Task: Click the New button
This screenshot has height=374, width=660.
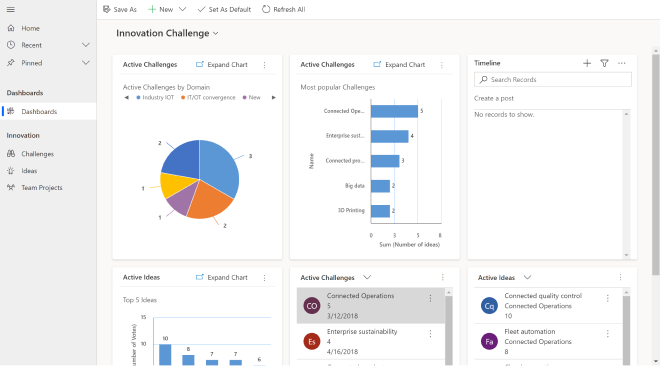Action: [161, 9]
